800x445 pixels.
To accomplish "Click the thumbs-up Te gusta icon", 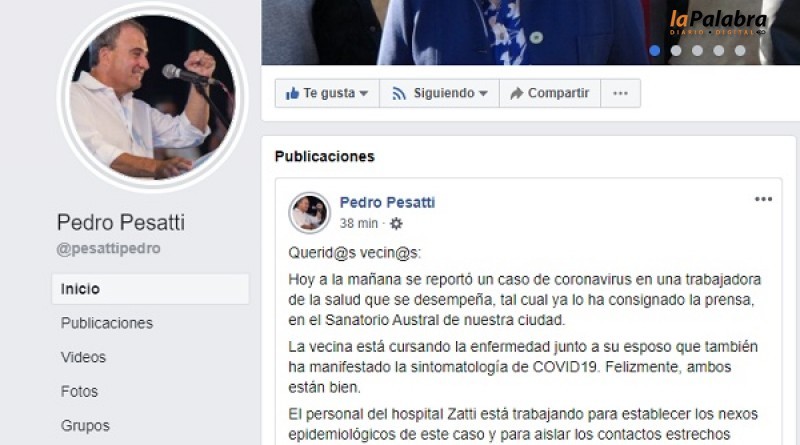I will coord(292,93).
